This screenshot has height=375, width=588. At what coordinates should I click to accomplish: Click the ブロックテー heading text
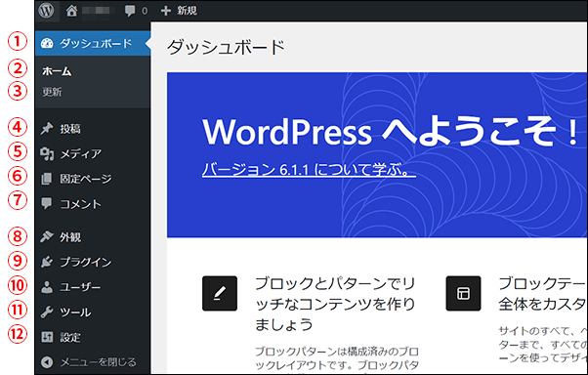[x=543, y=294]
